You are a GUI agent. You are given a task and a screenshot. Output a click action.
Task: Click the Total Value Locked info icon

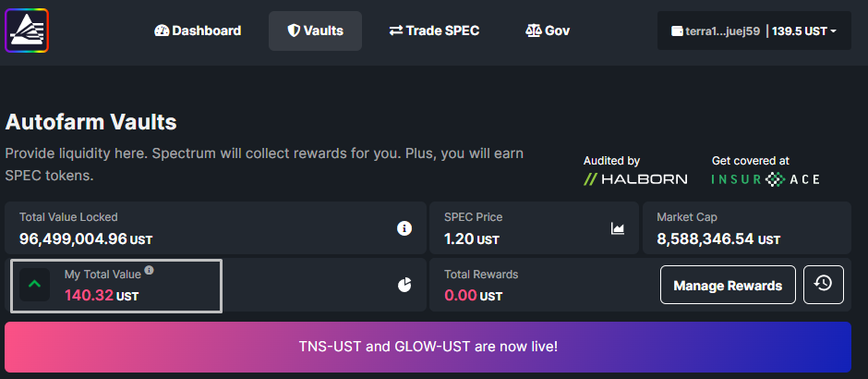(404, 228)
